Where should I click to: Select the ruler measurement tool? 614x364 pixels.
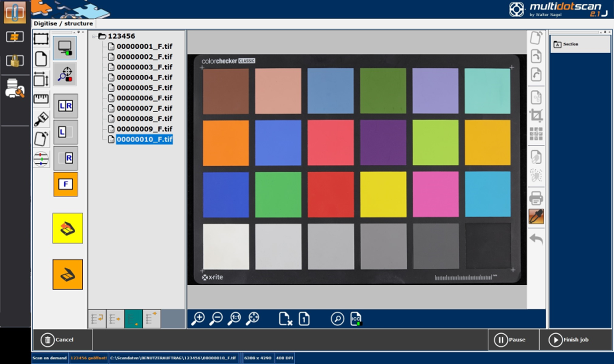pos(41,99)
